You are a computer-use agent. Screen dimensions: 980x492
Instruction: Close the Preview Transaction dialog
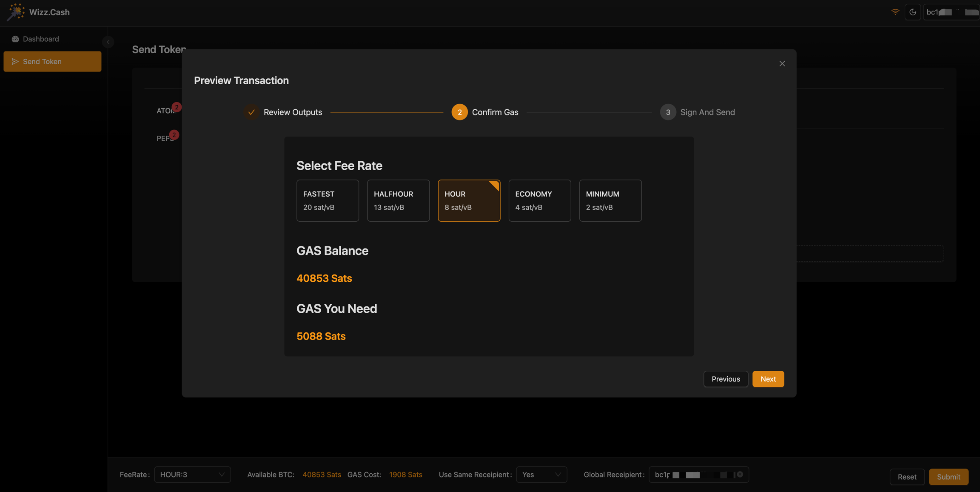tap(782, 64)
